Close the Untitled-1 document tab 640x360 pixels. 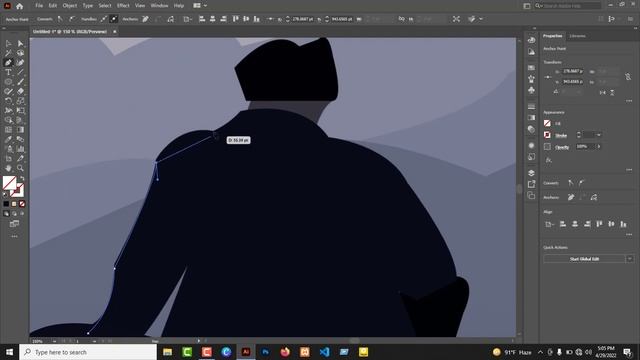115,31
